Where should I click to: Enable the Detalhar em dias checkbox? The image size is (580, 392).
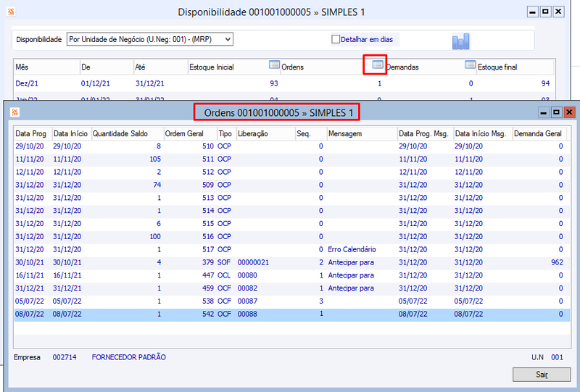click(336, 39)
